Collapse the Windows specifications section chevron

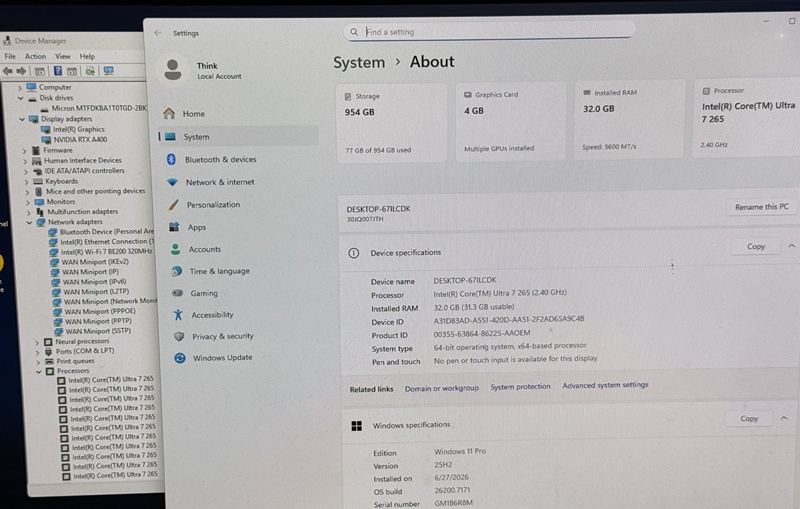[784, 418]
